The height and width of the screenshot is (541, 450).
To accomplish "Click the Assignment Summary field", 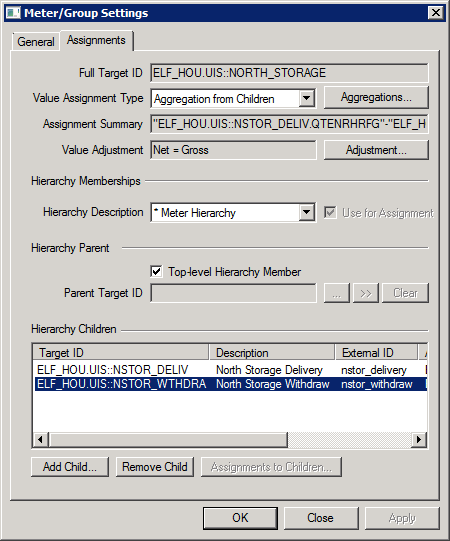I will coord(289,124).
